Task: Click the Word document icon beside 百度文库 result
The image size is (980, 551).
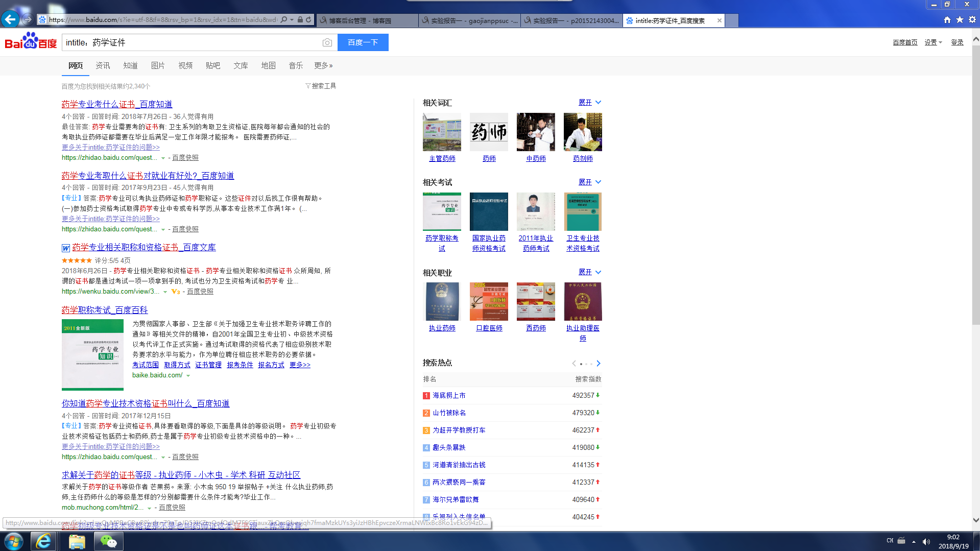Action: (66, 248)
